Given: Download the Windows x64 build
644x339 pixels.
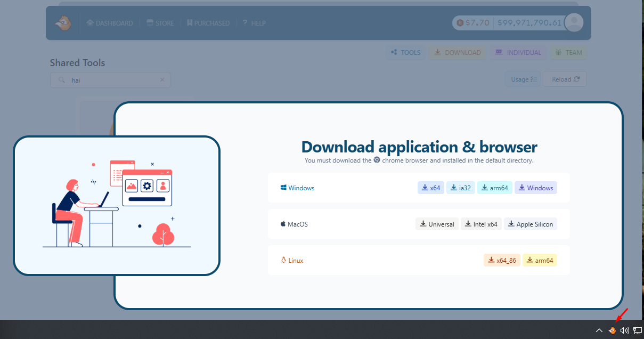Looking at the screenshot, I should click(x=431, y=188).
